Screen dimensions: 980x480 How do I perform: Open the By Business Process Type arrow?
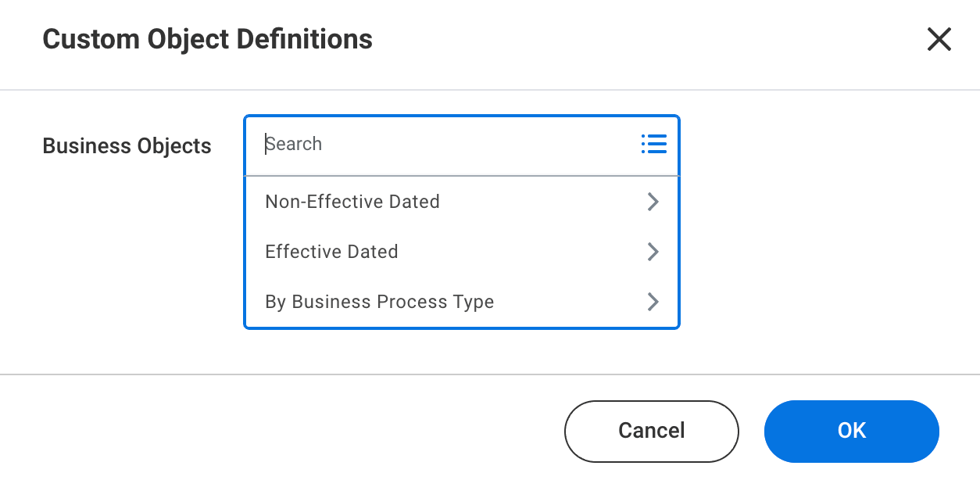(x=653, y=302)
